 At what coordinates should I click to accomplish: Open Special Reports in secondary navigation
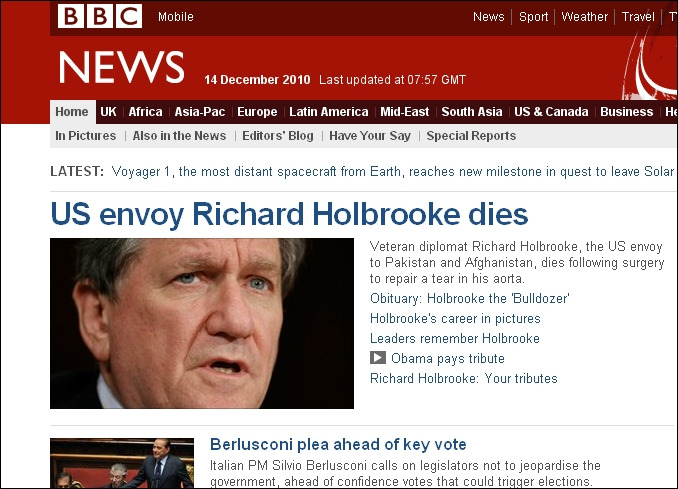pyautogui.click(x=471, y=136)
